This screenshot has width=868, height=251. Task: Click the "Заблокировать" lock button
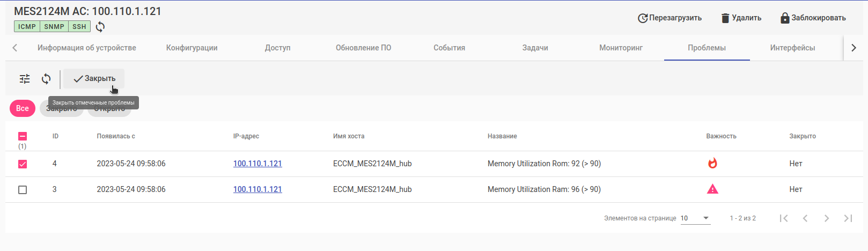813,18
